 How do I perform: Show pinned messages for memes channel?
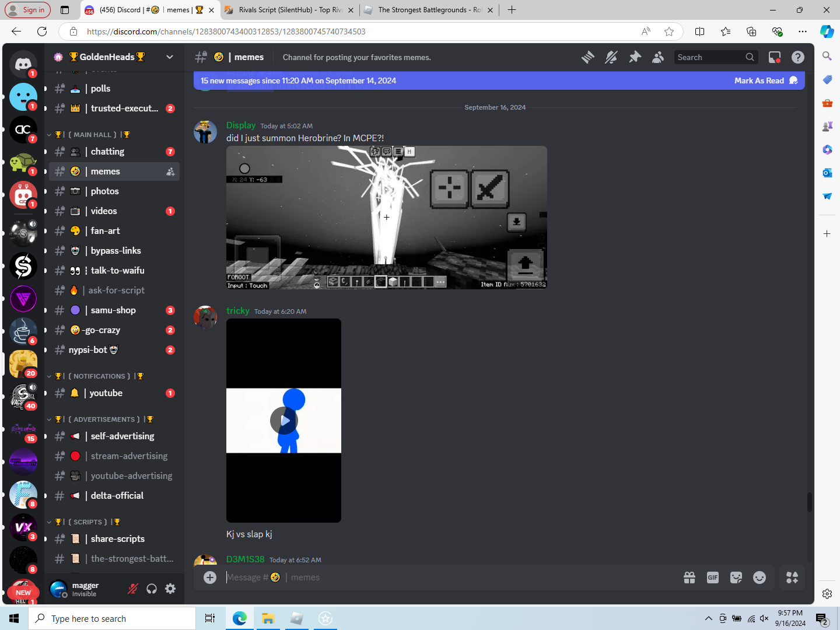pos(635,57)
